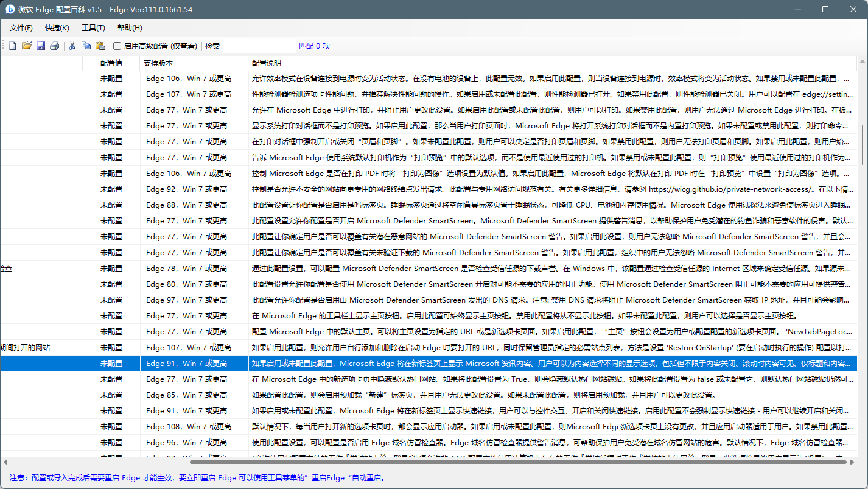The width and height of the screenshot is (868, 489).
Task: Click the vertical scrollbar up arrow
Action: [x=862, y=60]
